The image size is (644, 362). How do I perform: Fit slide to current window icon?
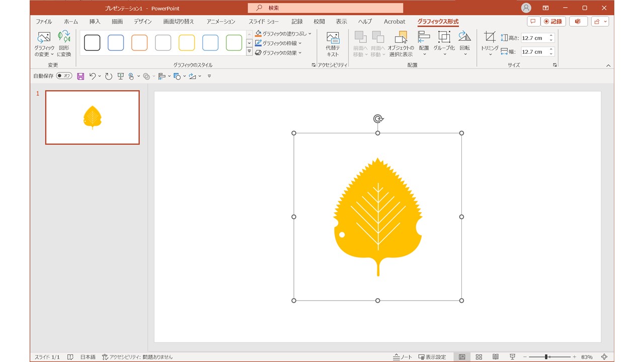click(x=604, y=357)
